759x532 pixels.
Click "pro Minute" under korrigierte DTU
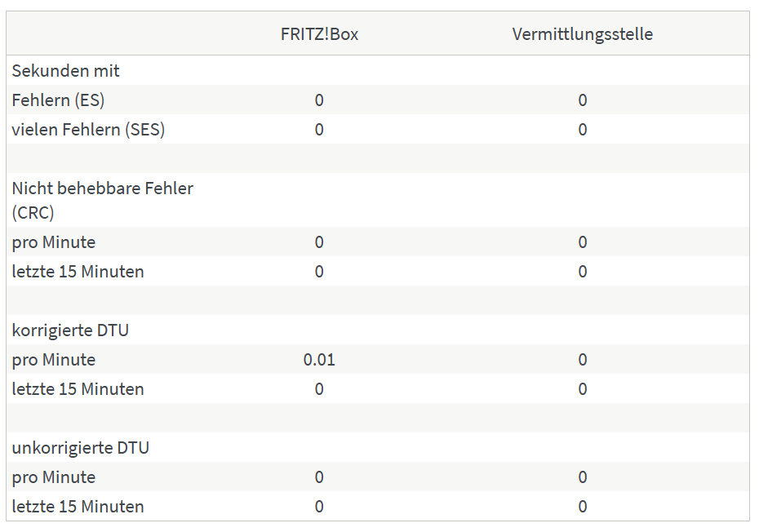pos(53,360)
